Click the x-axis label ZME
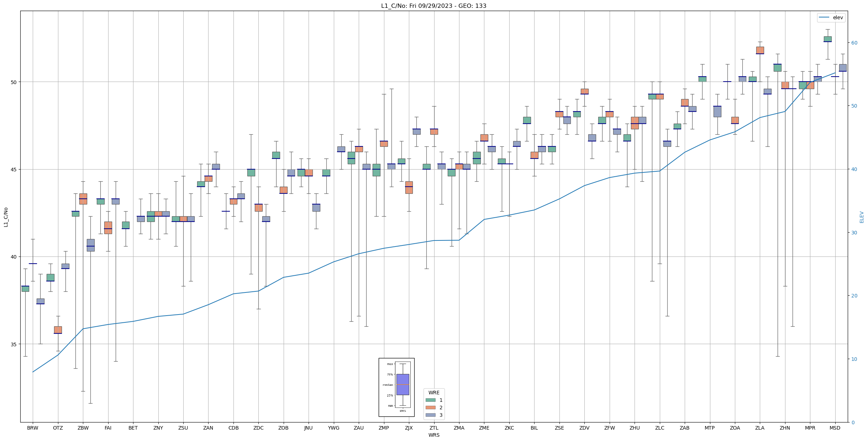This screenshot has width=868, height=441. pos(484,428)
